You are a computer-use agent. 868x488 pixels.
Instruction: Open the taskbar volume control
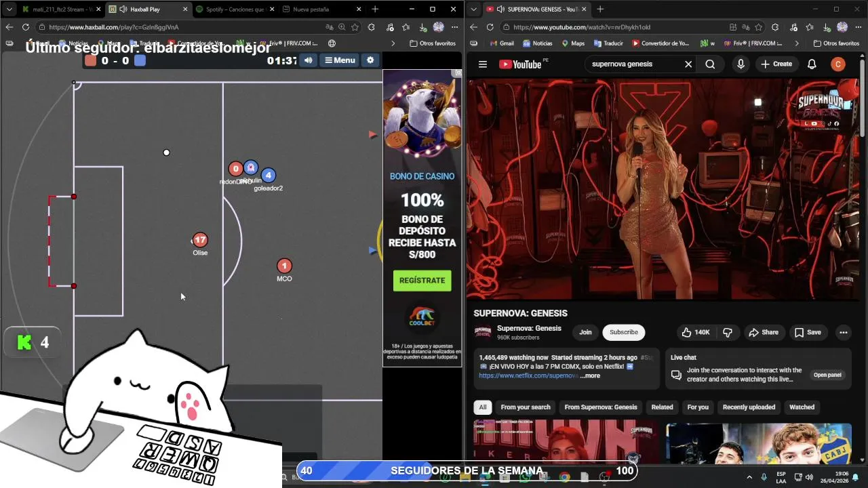click(x=809, y=477)
